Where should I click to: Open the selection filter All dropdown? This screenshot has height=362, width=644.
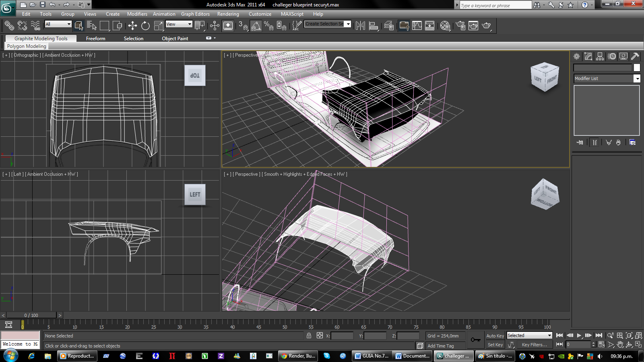(x=58, y=24)
